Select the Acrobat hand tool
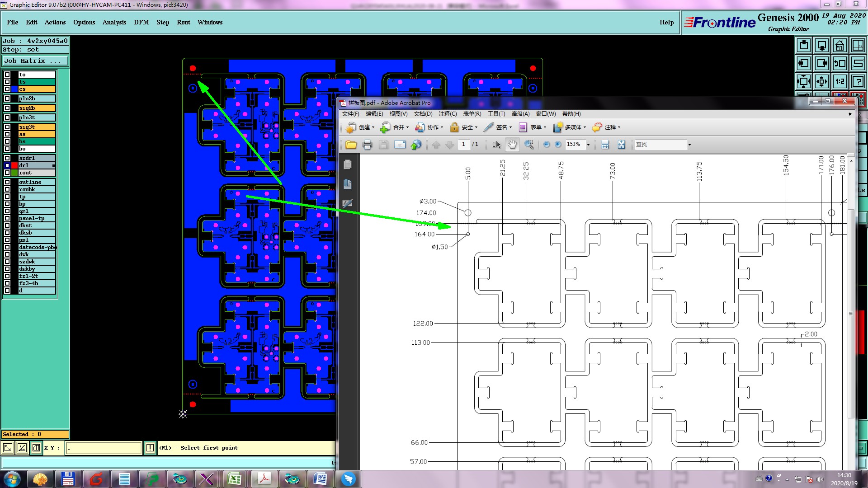Viewport: 868px width, 488px height. click(512, 145)
